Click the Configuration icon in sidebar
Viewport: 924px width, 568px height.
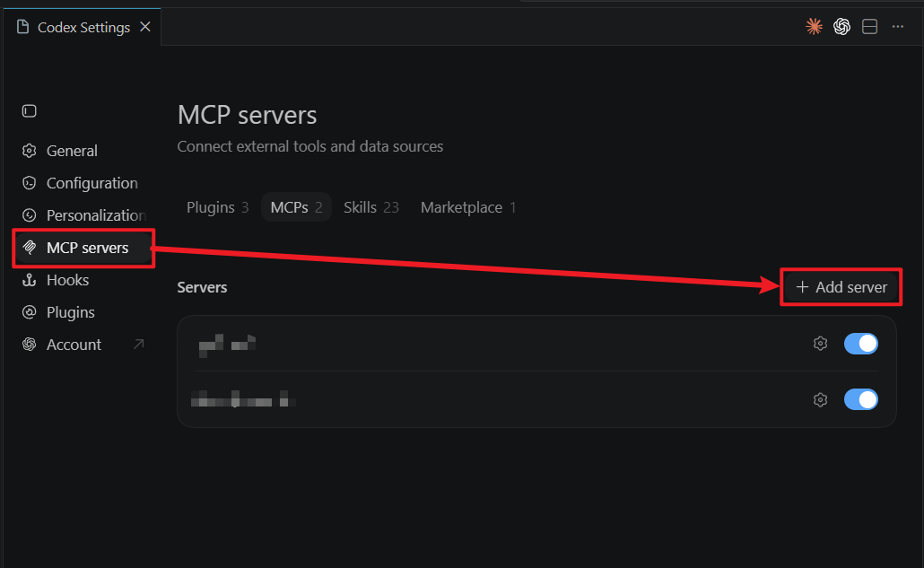tap(29, 183)
